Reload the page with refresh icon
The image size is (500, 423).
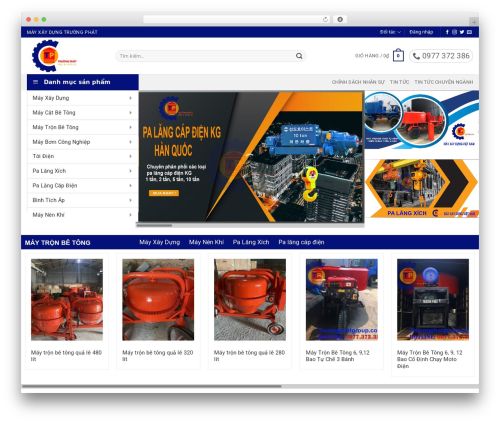(x=325, y=20)
